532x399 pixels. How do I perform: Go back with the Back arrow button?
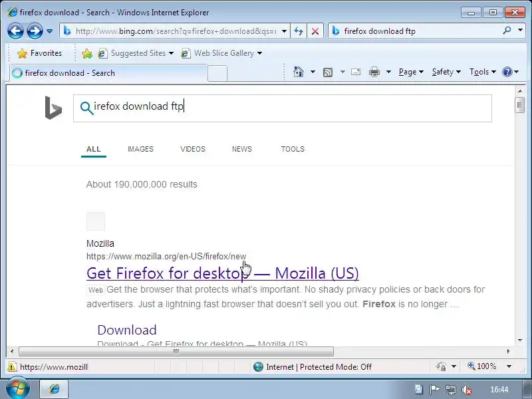(15, 31)
